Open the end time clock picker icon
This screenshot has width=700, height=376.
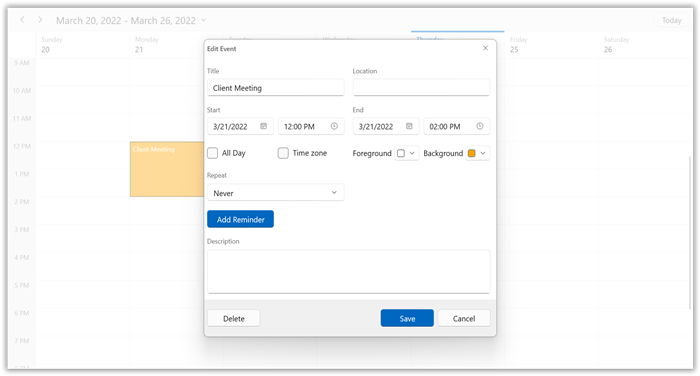[x=479, y=126]
